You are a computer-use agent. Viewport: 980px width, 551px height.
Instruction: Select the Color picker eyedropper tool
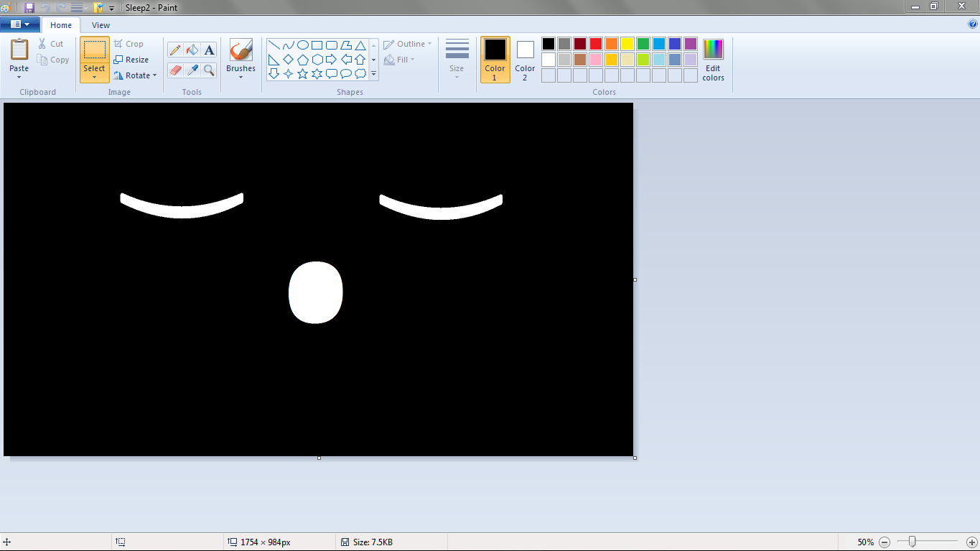192,70
